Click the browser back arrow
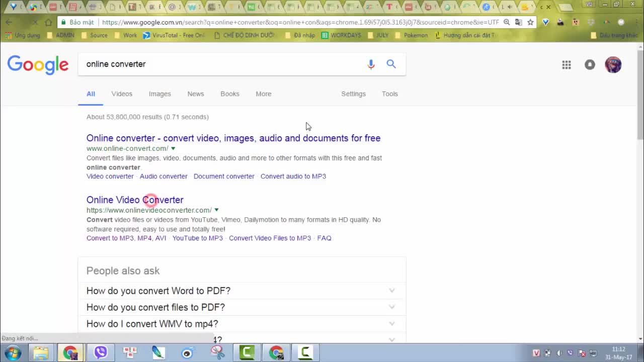This screenshot has height=362, width=644. (9, 22)
